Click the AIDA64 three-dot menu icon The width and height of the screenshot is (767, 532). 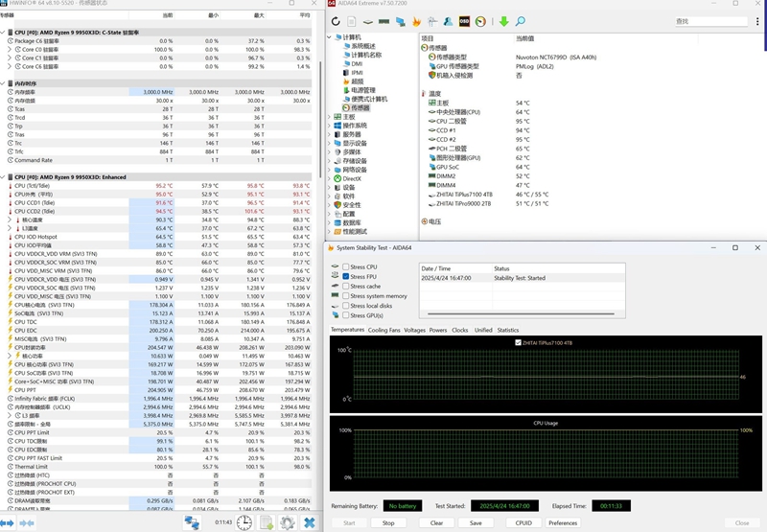click(x=756, y=21)
